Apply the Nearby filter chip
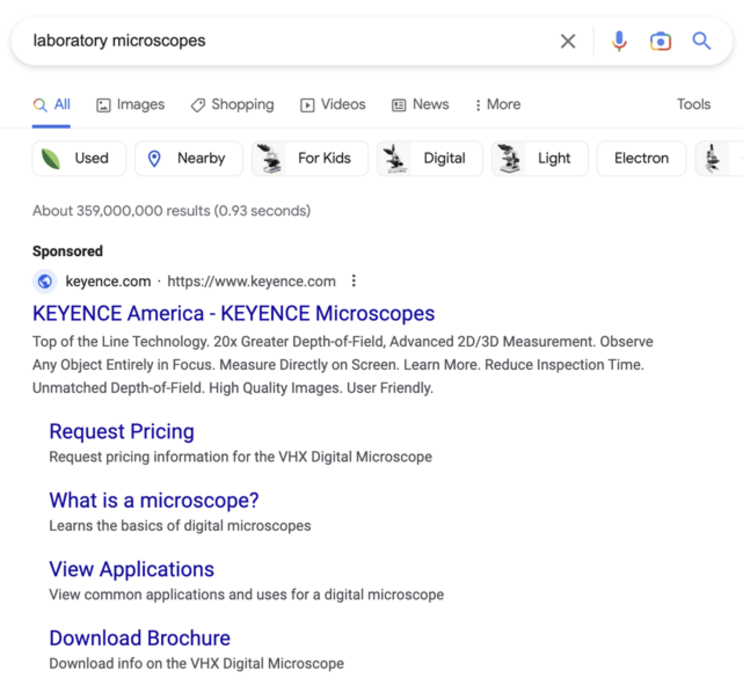This screenshot has height=700, width=743. pos(189,158)
